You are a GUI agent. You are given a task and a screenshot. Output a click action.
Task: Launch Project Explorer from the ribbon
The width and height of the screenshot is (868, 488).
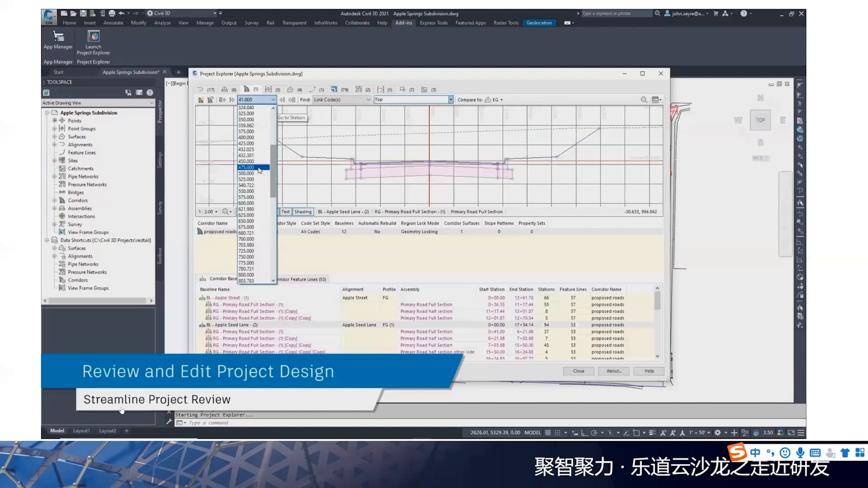[93, 42]
